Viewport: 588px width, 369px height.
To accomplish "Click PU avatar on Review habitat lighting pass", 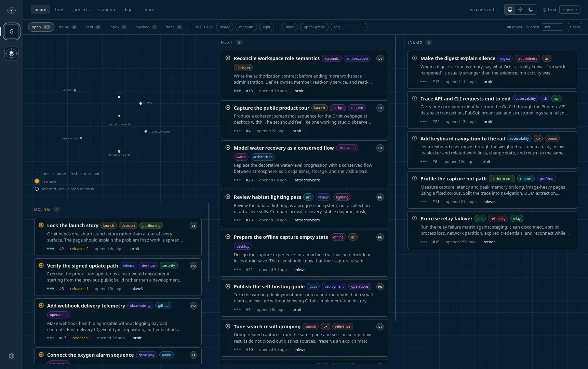I will (380, 197).
